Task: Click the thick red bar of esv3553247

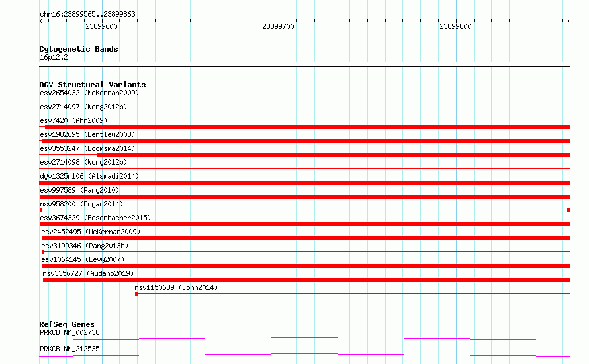Action: coord(334,155)
